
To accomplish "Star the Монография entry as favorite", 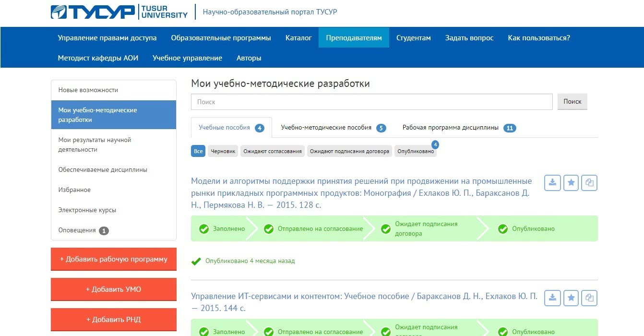I will (571, 183).
